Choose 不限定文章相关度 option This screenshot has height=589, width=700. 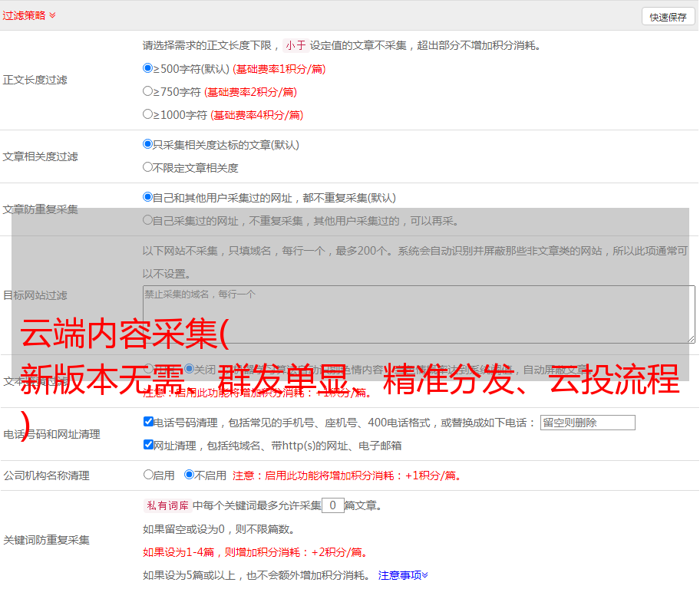tap(148, 167)
